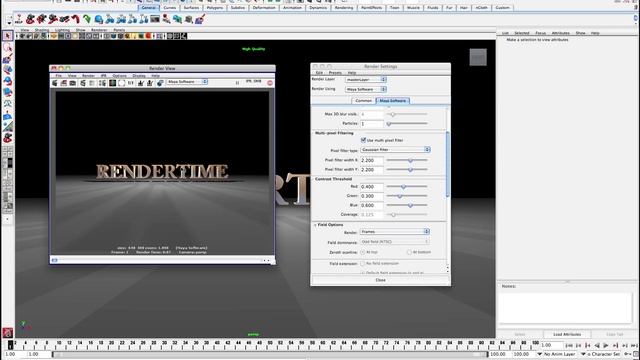Image resolution: width=640 pixels, height=360 pixels.
Task: Collapse the Field Options section
Action: 315,225
